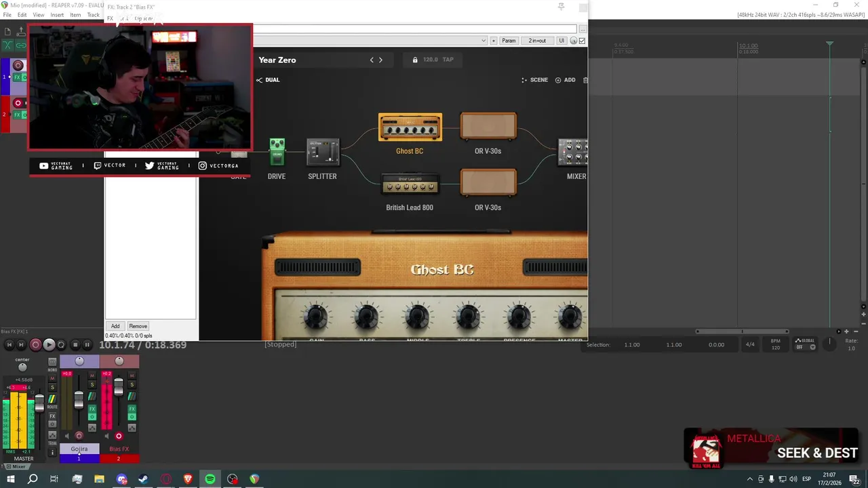Toggle the tempo lock icon in Bias FX
868x488 pixels.
click(x=415, y=60)
